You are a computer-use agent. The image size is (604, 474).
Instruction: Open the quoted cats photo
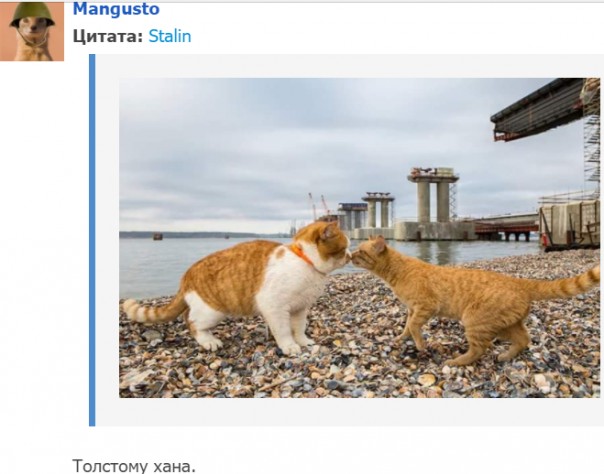359,238
